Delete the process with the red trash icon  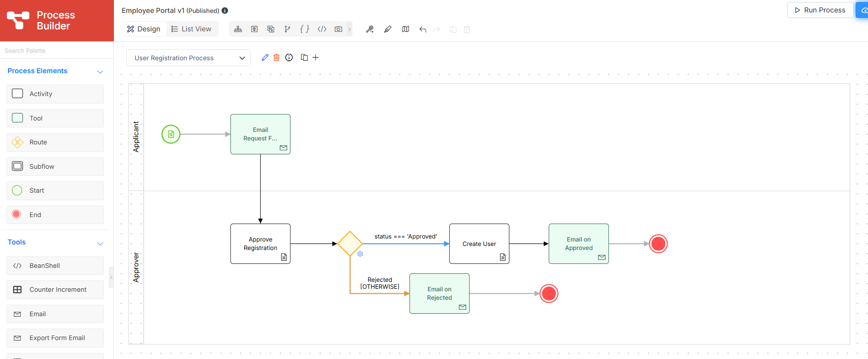(277, 58)
